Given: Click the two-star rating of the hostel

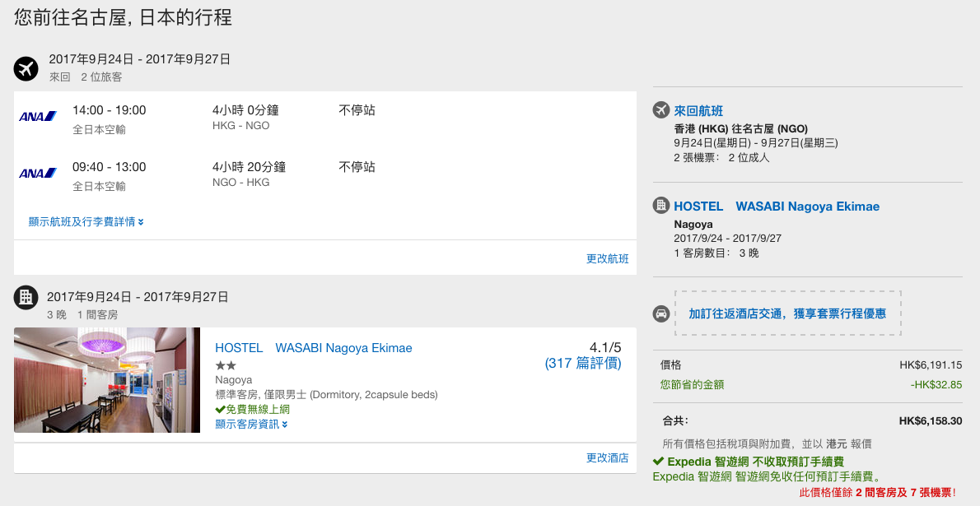Looking at the screenshot, I should [226, 365].
